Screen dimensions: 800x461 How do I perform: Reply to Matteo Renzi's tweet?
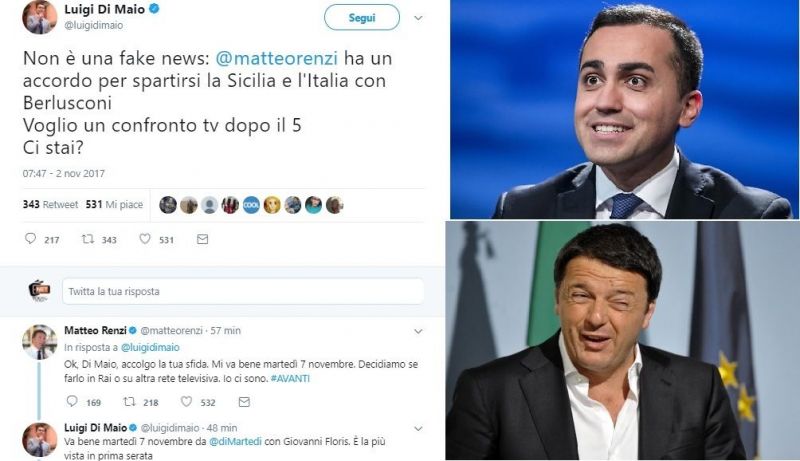[72, 401]
